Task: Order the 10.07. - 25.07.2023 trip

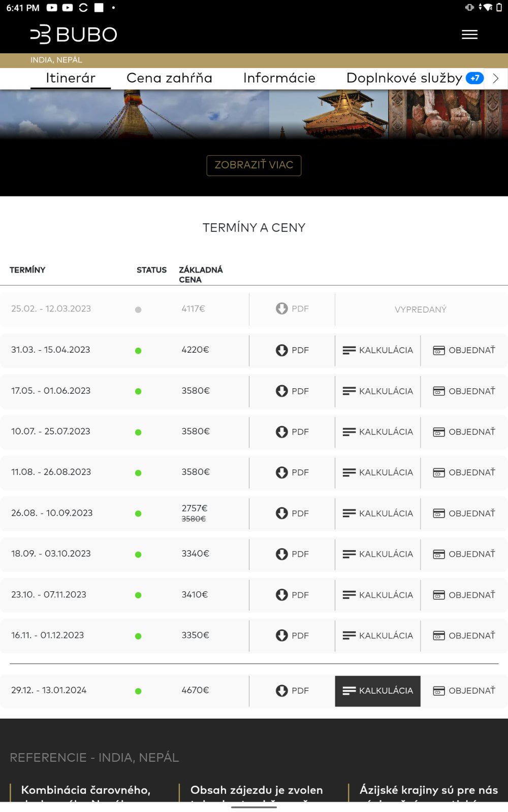Action: 464,432
